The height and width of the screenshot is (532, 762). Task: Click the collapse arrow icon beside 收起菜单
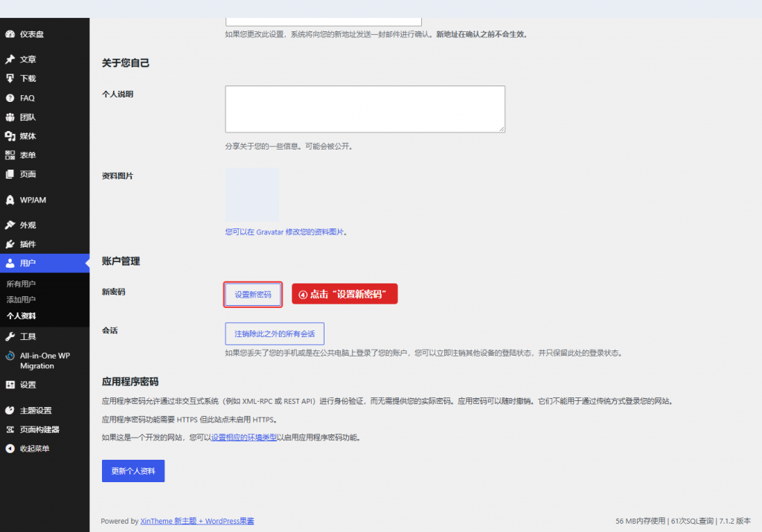click(10, 449)
